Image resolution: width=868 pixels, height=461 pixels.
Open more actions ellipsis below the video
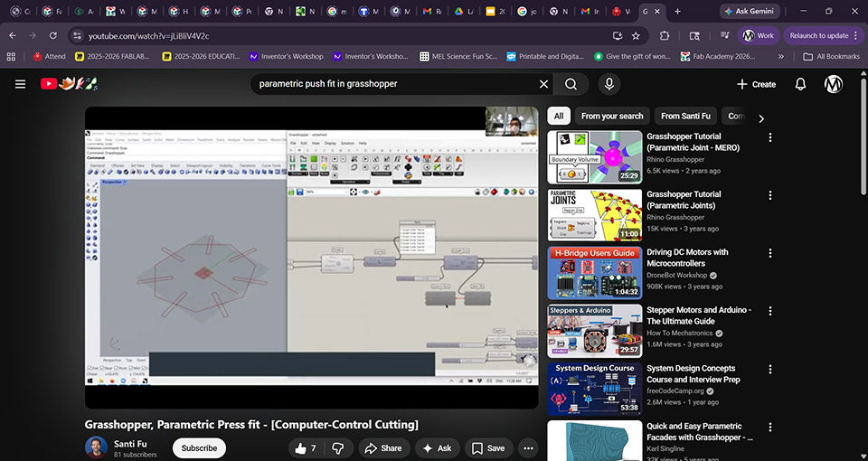tap(528, 448)
